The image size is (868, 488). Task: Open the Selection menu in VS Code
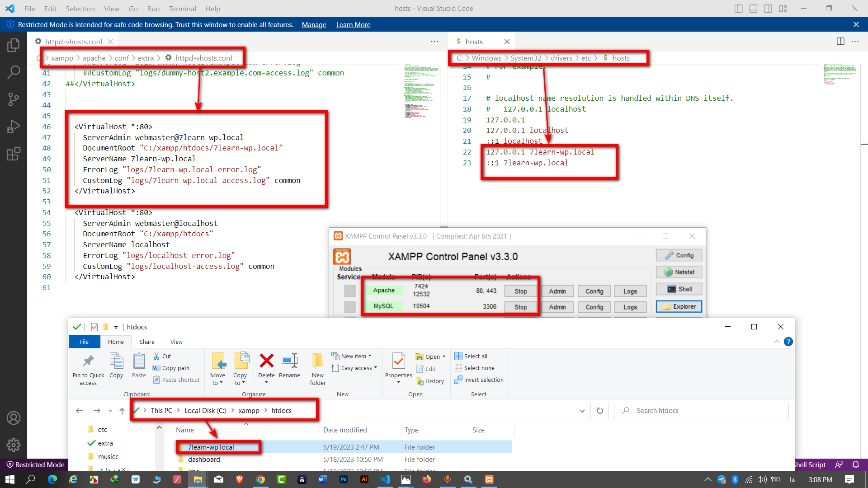(x=80, y=9)
